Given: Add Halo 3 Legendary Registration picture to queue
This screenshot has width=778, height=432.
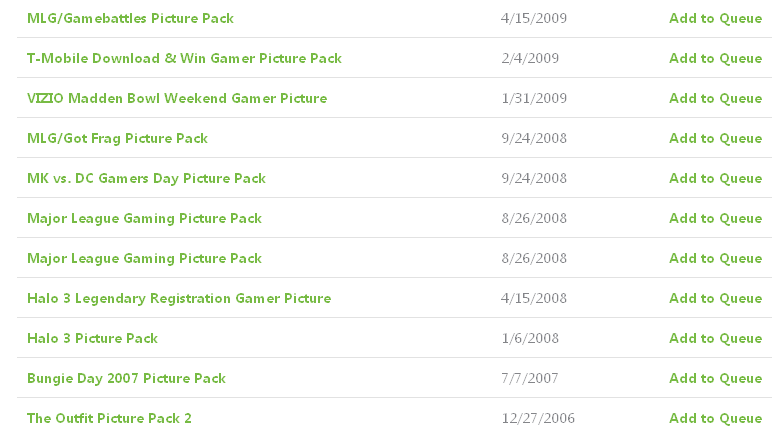Looking at the screenshot, I should pos(715,298).
